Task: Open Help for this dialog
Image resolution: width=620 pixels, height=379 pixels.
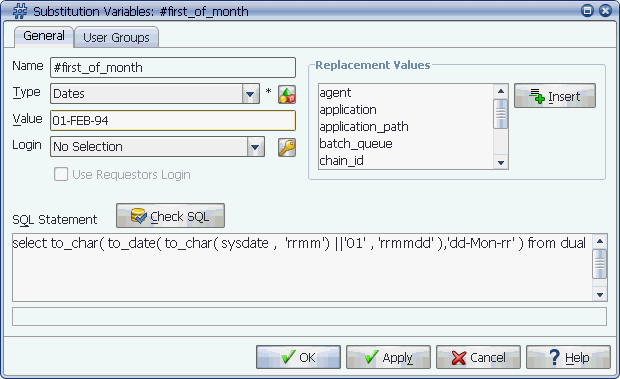Action: (569, 357)
